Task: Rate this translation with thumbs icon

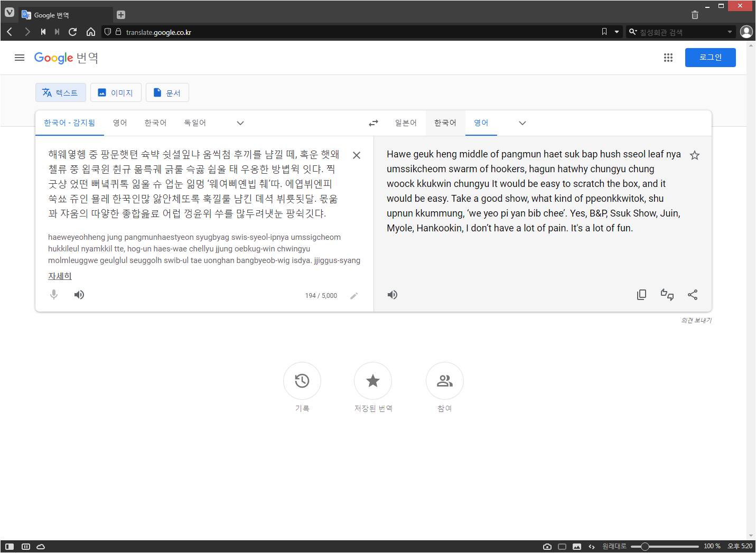Action: click(x=667, y=295)
